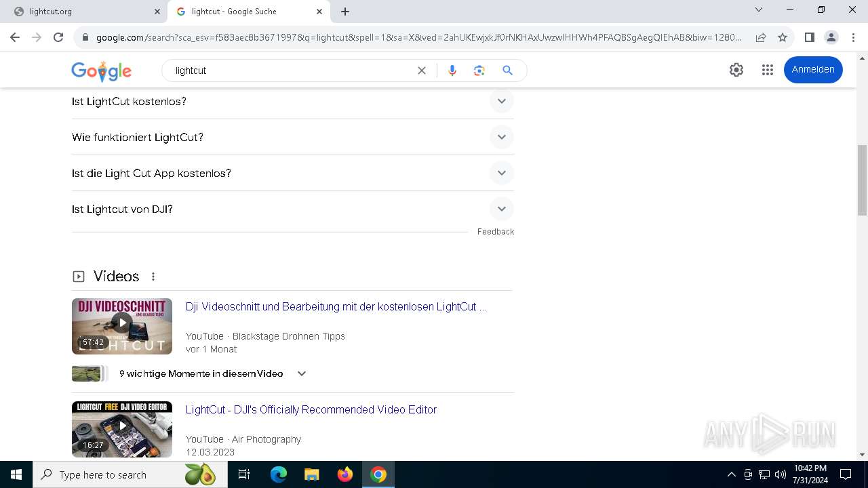
Task: Expand 'Wie funktioniert LightCut?' question
Action: point(292,138)
